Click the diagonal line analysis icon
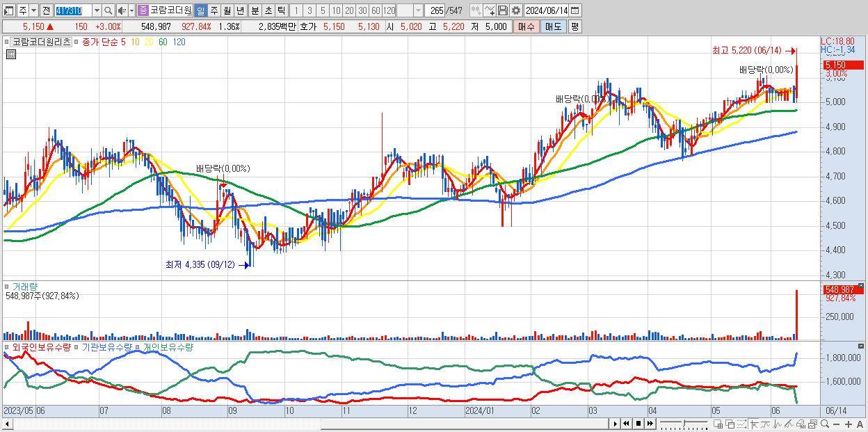Image resolution: width=868 pixels, height=432 pixels. pos(789,424)
